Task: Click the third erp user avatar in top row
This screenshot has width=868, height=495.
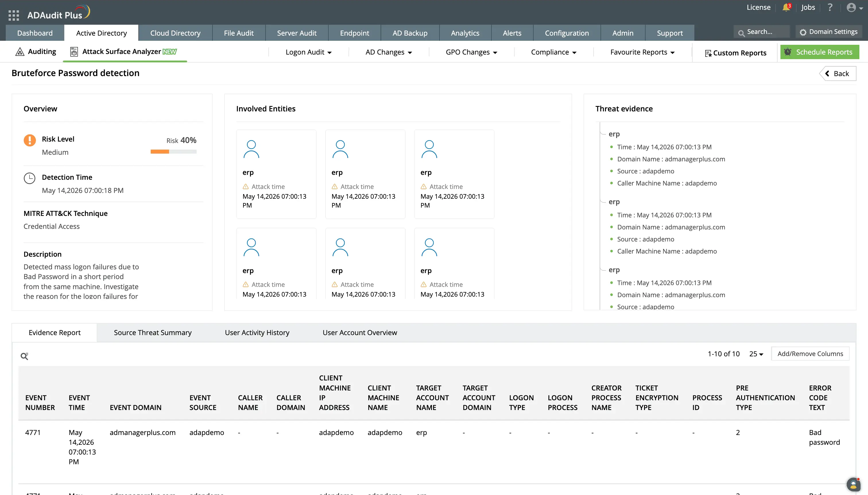Action: (x=429, y=149)
